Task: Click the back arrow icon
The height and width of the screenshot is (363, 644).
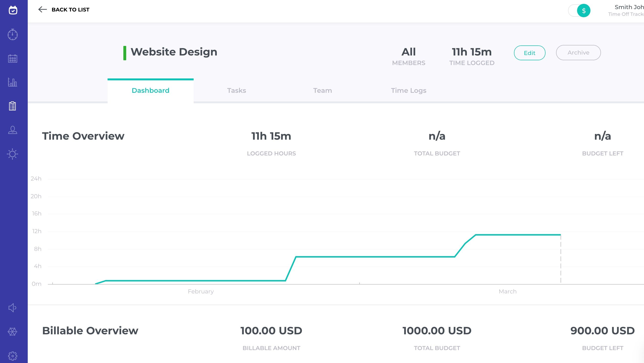Action: pos(43,10)
